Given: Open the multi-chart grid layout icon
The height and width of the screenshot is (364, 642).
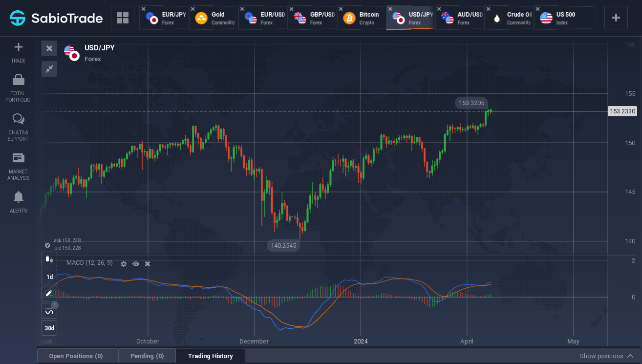Looking at the screenshot, I should [123, 18].
